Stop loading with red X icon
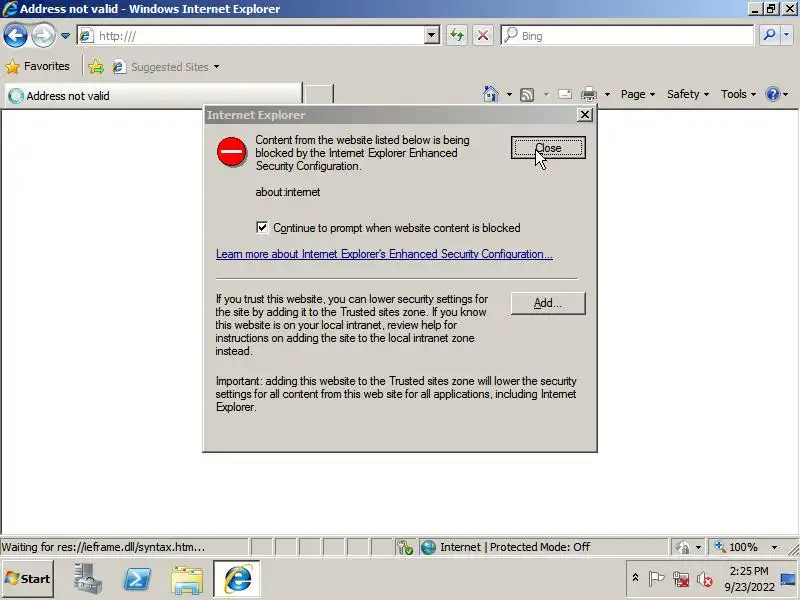Viewport: 800px width, 600px height. pyautogui.click(x=483, y=36)
